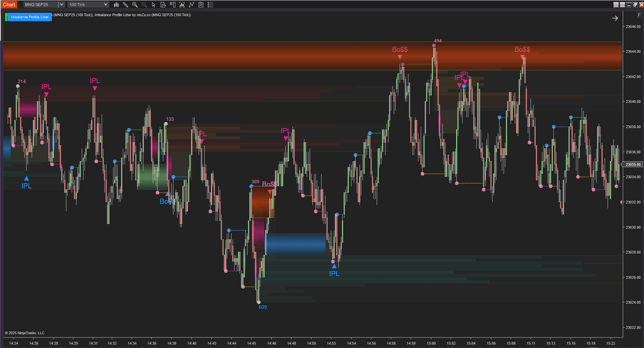Click the scroll-to-latest arrow icon
This screenshot has width=644, height=348.
point(615,18)
